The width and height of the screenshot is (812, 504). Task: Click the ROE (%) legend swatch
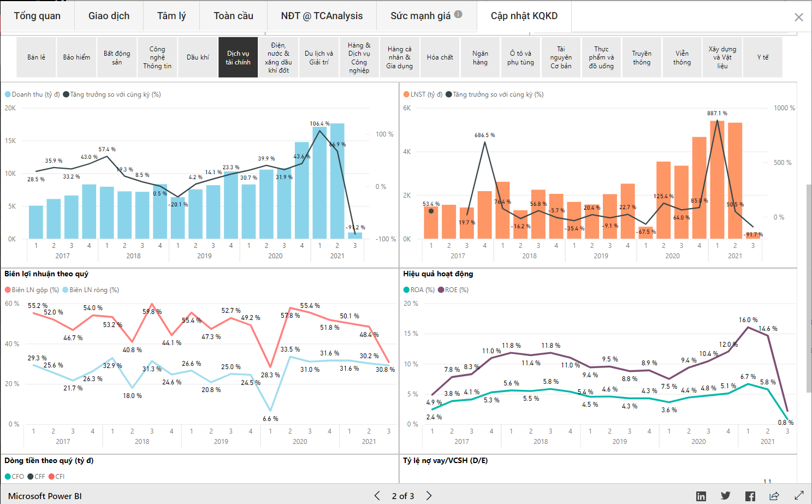click(x=441, y=290)
